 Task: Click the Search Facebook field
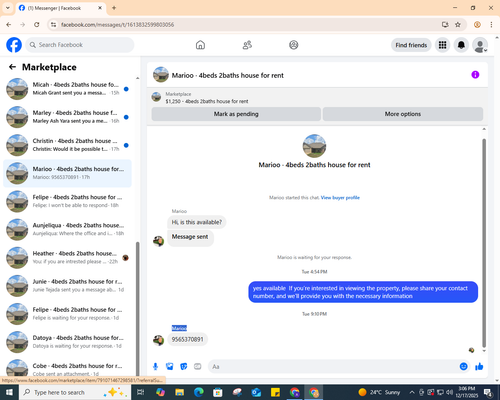(x=80, y=45)
